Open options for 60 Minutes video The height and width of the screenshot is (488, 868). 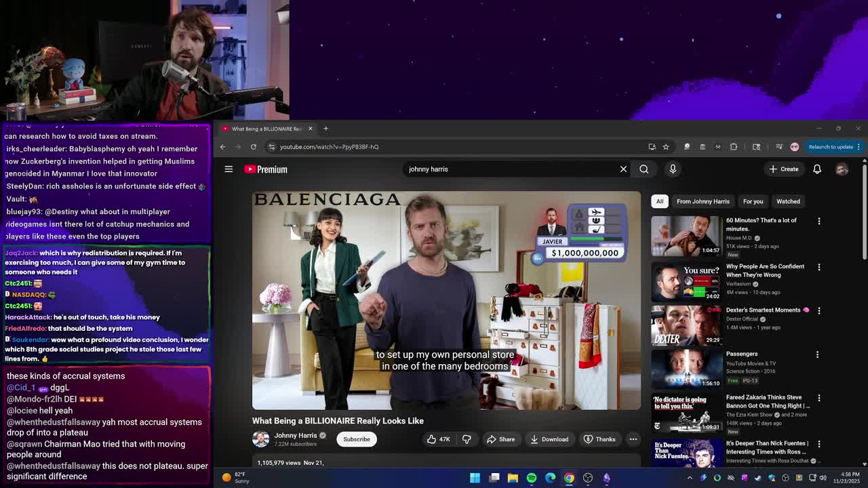818,221
